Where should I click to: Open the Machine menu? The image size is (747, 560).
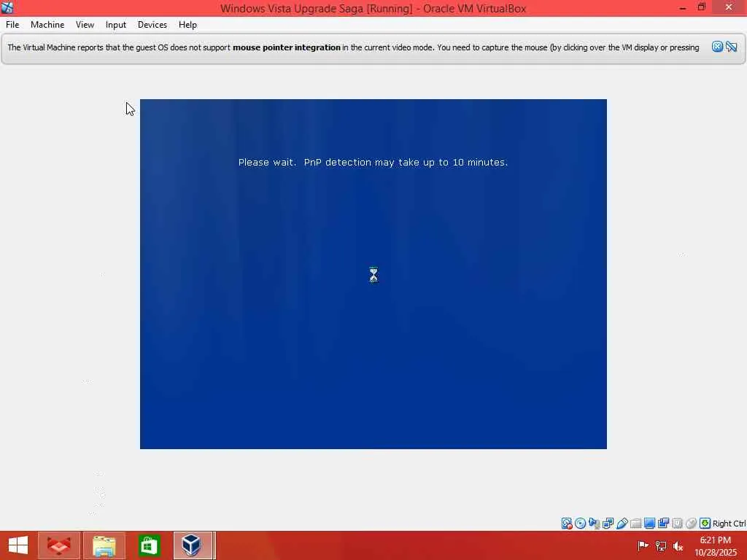tap(47, 25)
